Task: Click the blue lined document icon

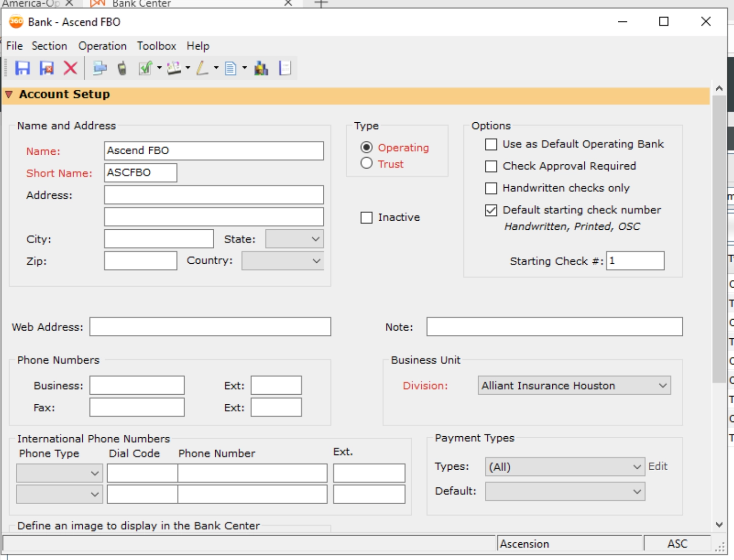Action: (x=230, y=68)
